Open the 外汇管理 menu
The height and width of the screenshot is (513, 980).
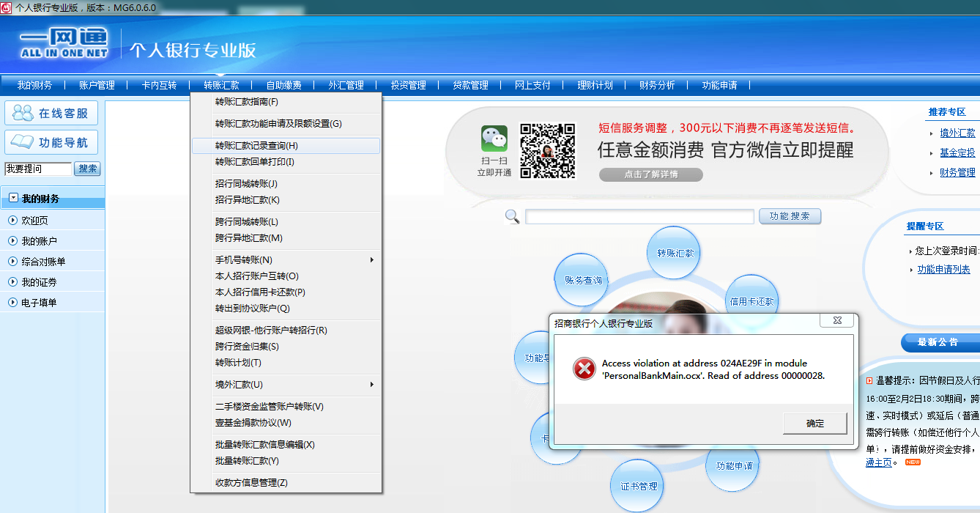click(x=346, y=85)
